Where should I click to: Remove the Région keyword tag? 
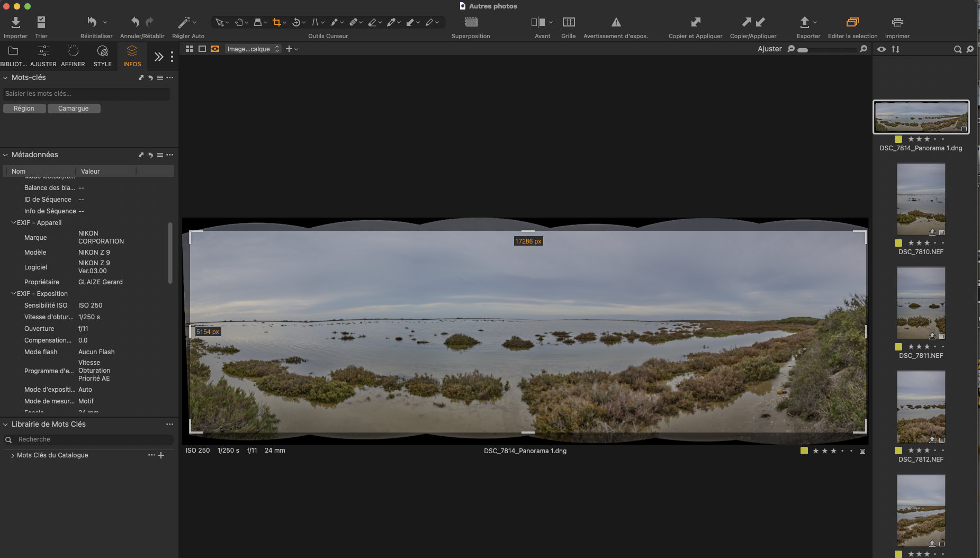pyautogui.click(x=24, y=108)
